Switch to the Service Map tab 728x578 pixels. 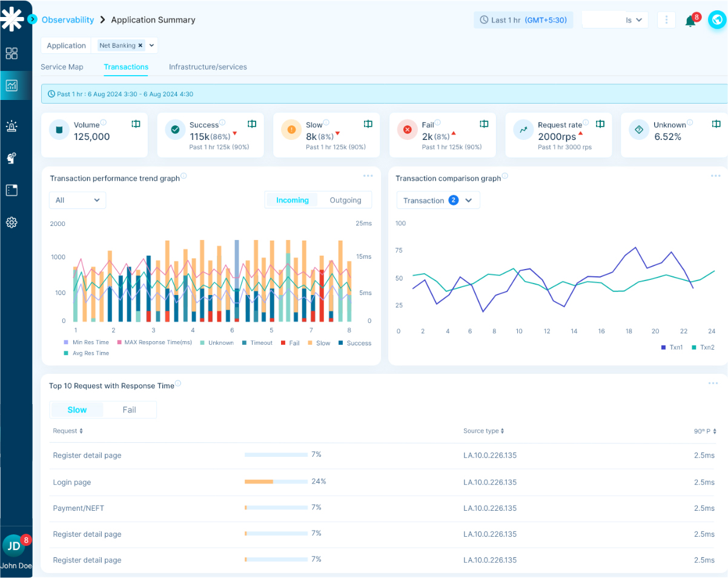(62, 67)
